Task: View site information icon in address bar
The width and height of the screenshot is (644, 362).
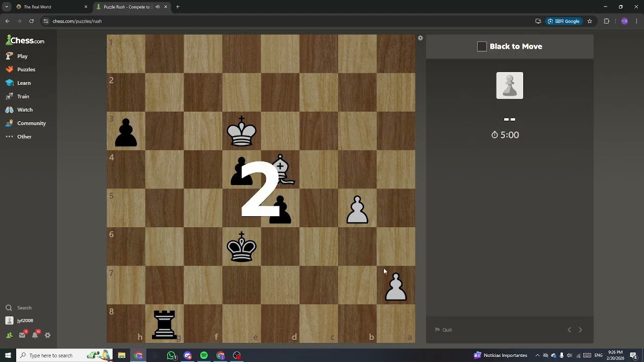Action: coord(46,21)
